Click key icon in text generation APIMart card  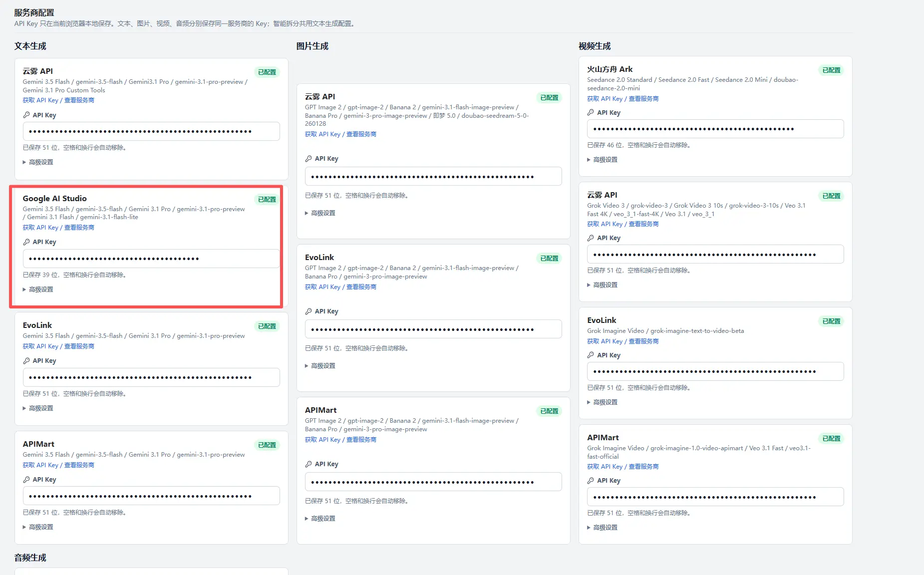coord(26,479)
